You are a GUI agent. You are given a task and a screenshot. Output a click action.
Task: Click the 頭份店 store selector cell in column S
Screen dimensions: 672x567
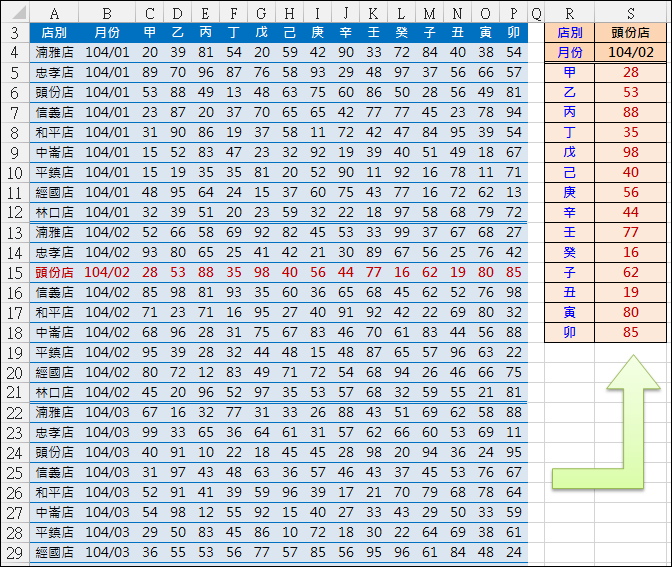pyautogui.click(x=630, y=33)
